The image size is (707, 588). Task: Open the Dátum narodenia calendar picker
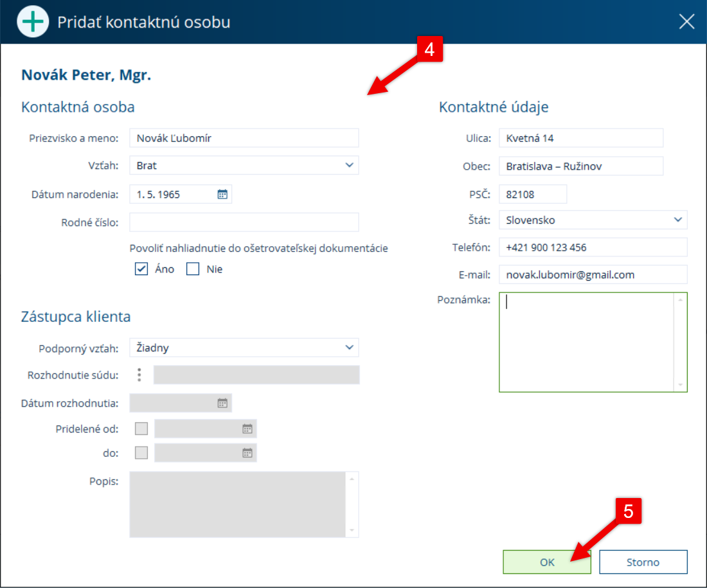tap(222, 194)
